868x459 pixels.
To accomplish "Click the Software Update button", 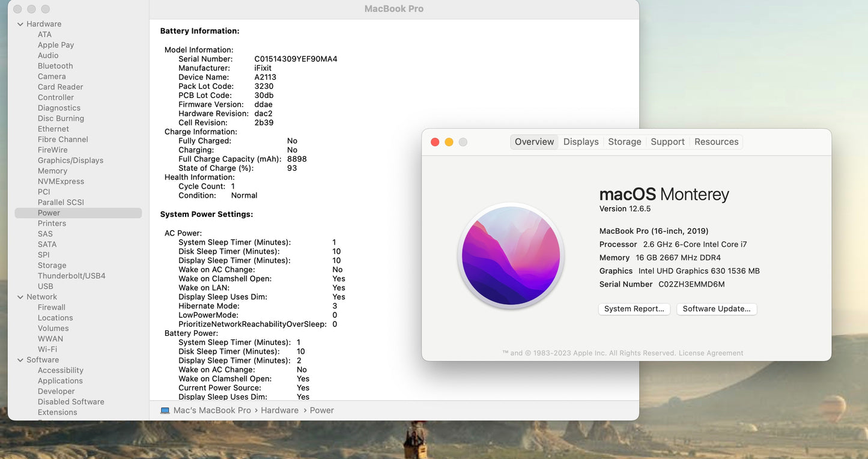I will [x=716, y=309].
